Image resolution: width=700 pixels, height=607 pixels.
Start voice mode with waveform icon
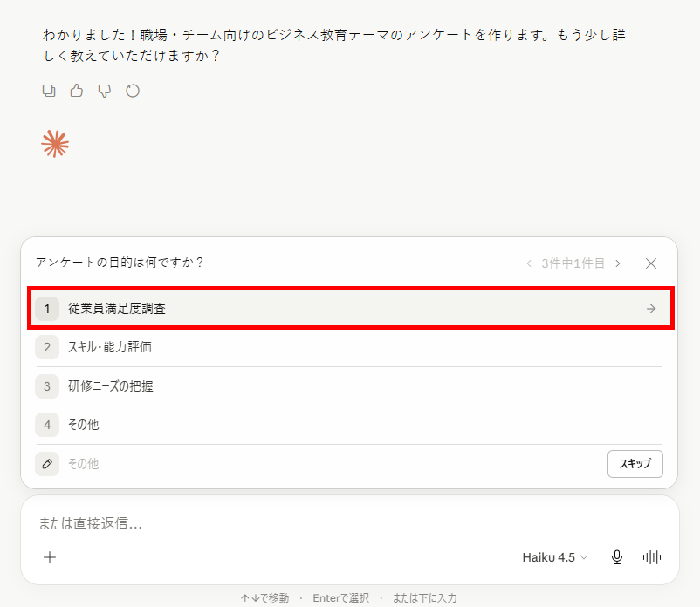[x=652, y=557]
